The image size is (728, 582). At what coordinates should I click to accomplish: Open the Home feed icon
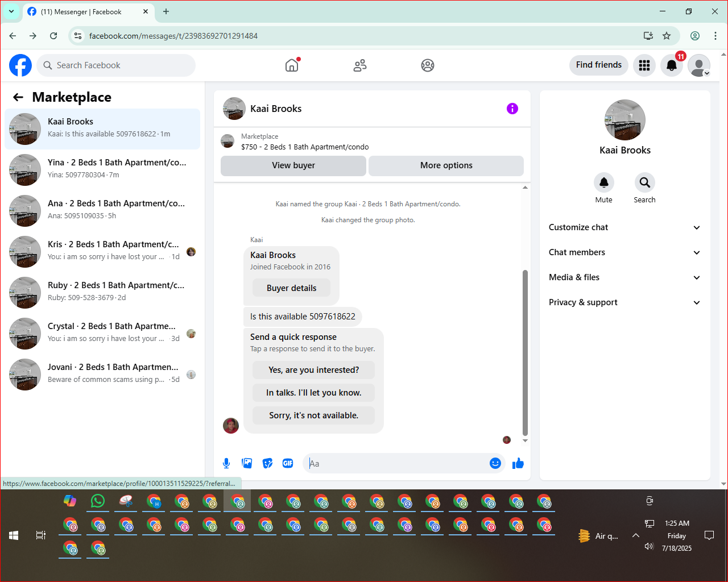click(x=292, y=65)
